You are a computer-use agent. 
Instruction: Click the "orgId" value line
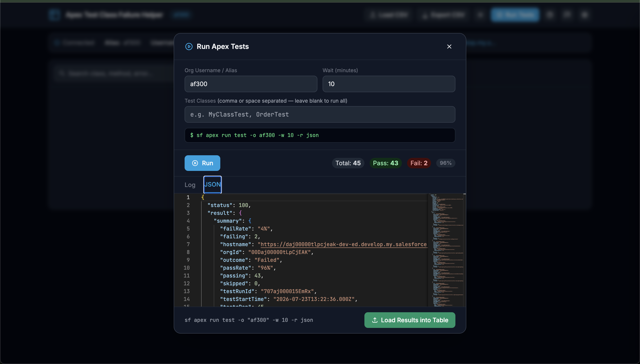click(267, 252)
